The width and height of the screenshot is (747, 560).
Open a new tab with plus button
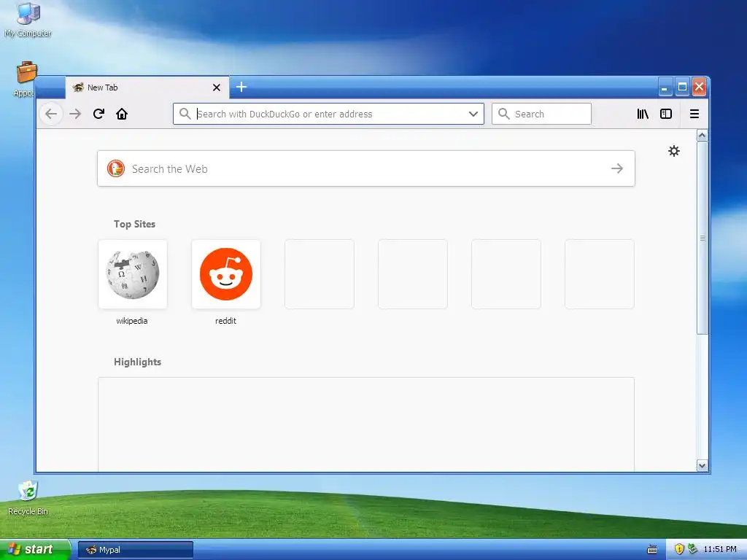[241, 87]
